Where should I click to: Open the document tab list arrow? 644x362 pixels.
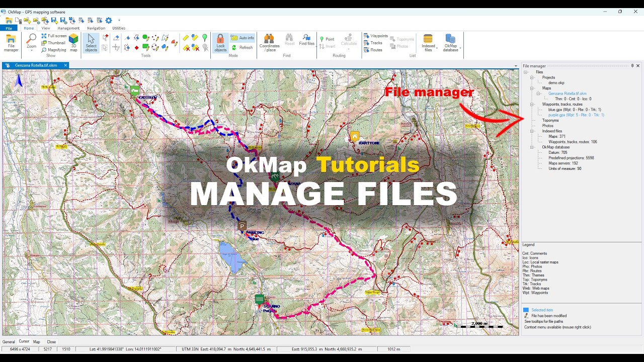click(516, 66)
